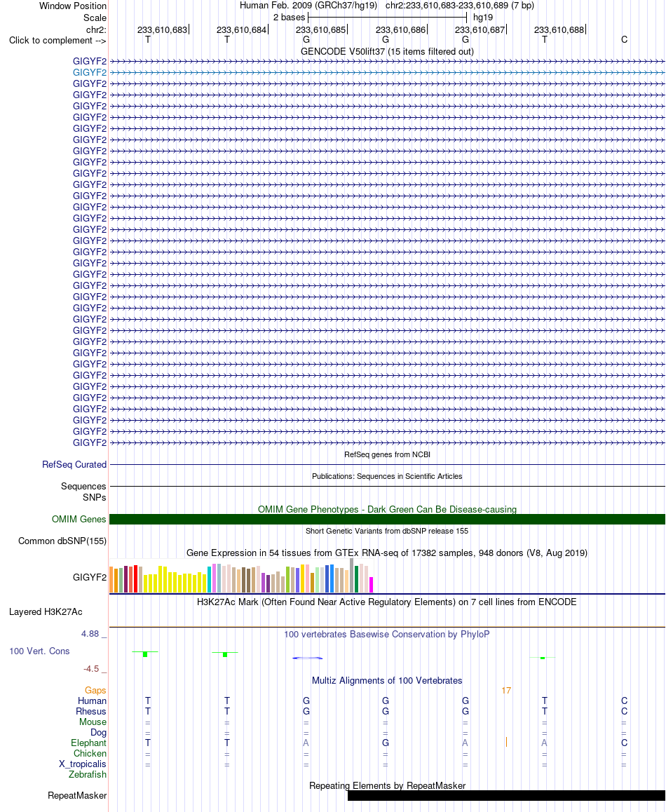Open 'OMIM Gene Phenotypes' track title

(387, 509)
